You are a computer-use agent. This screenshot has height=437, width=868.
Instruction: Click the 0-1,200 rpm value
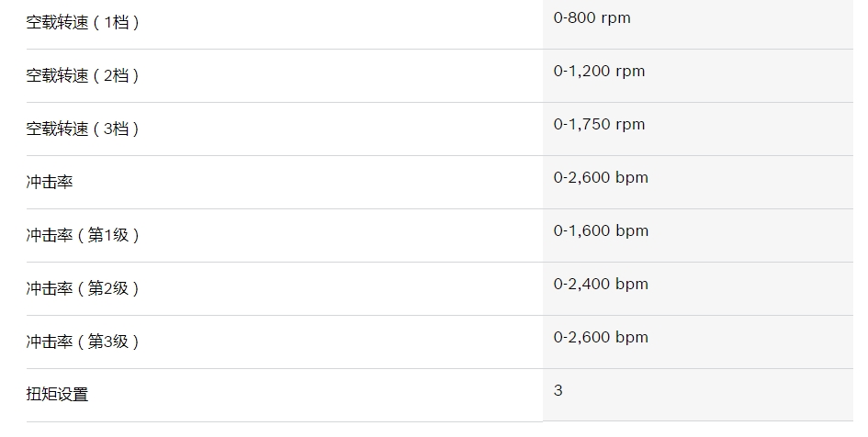599,71
